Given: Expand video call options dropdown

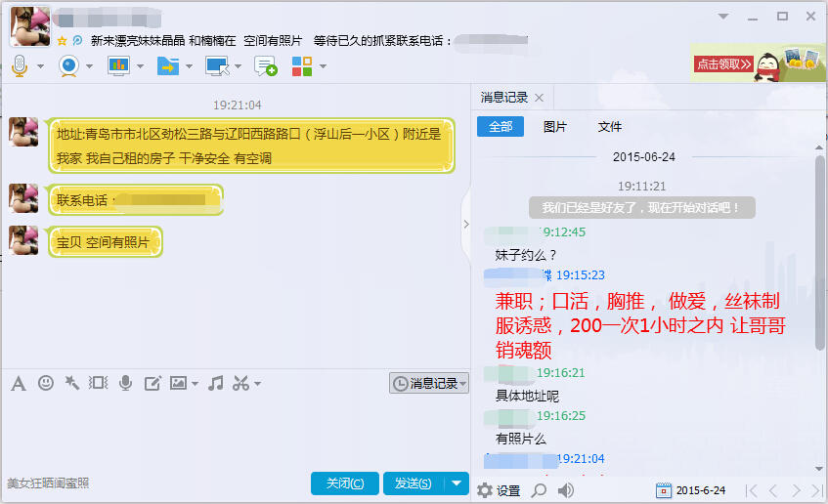Looking at the screenshot, I should pyautogui.click(x=89, y=66).
